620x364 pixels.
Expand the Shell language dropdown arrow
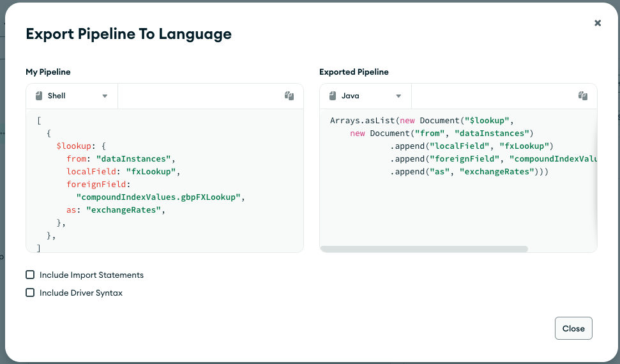click(x=105, y=96)
